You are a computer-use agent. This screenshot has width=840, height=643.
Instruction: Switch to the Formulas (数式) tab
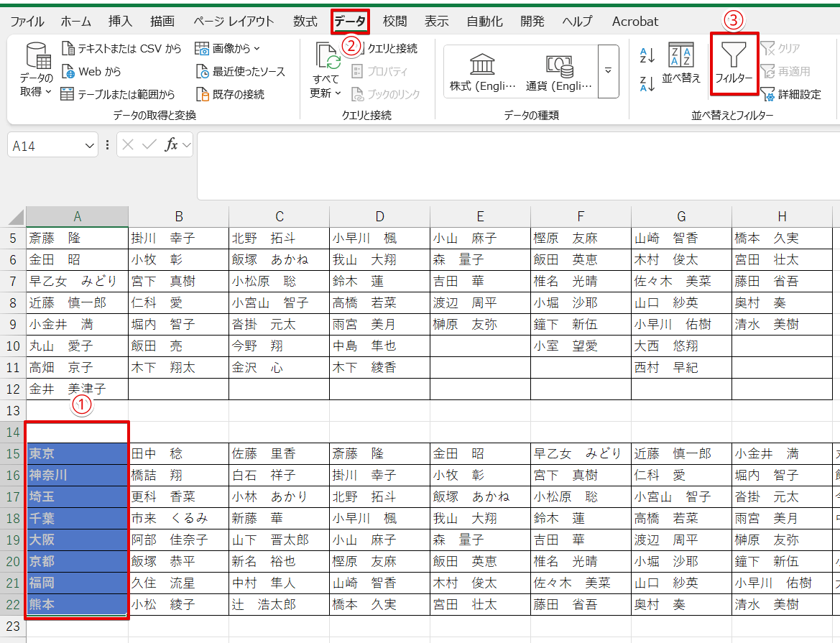pyautogui.click(x=305, y=21)
